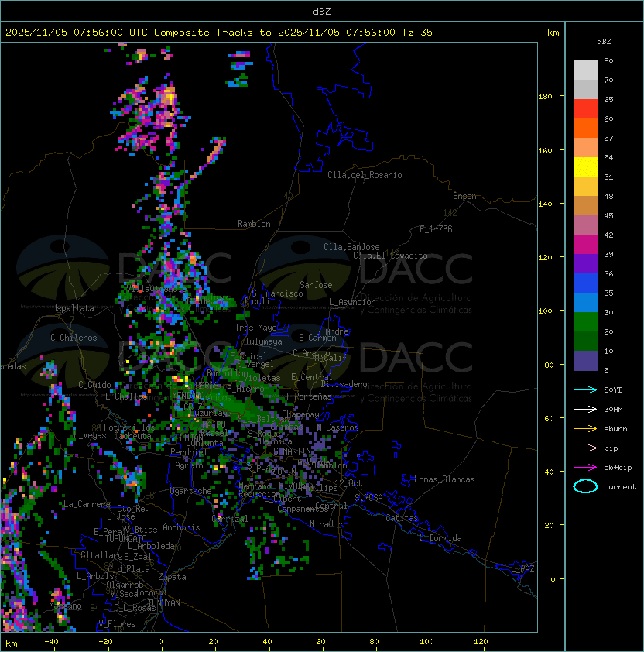
Task: Click the magenta 39 dBZ color swatch
Action: (585, 245)
